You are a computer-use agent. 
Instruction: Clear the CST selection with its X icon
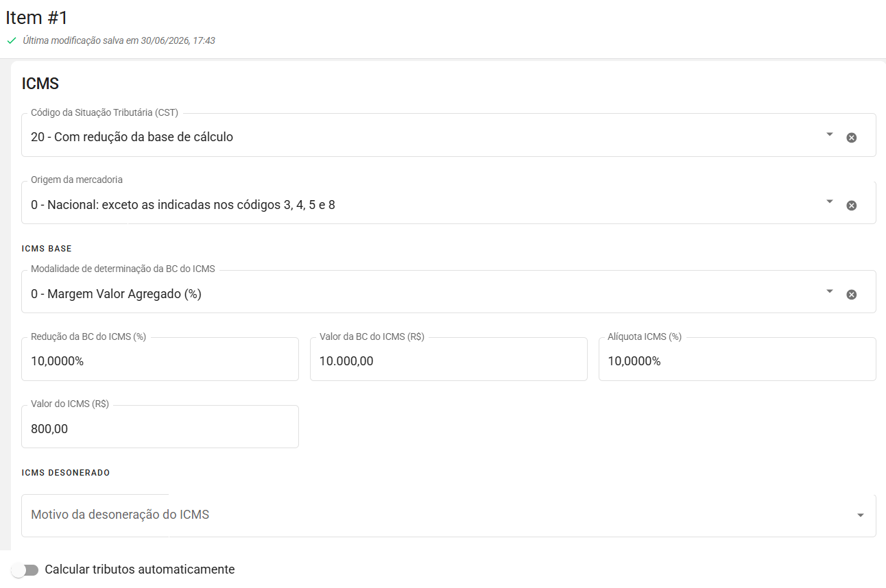851,137
